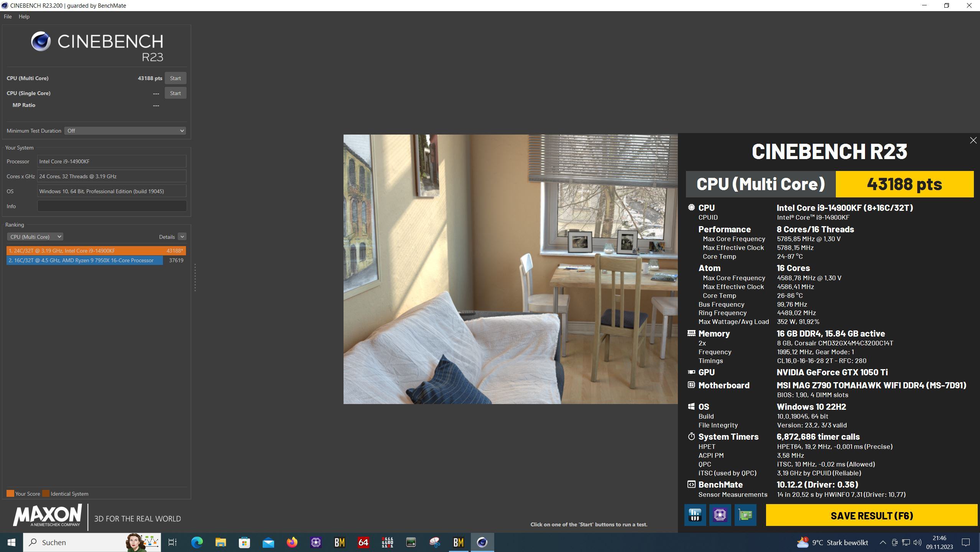Expand the ranking Details dropdown arrow
This screenshot has width=980, height=552.
tap(182, 237)
